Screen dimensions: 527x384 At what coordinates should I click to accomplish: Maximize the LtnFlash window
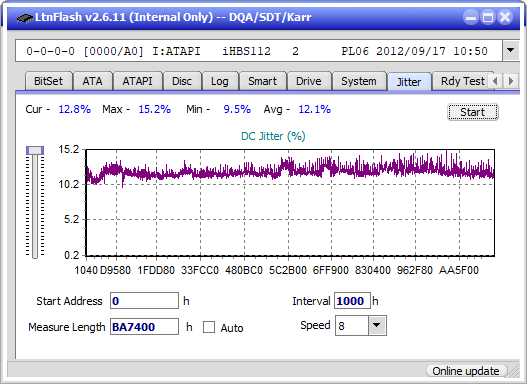coord(488,17)
